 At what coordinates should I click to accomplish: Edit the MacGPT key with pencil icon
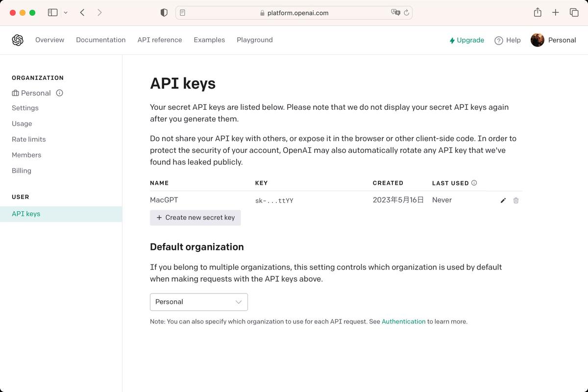(x=503, y=200)
